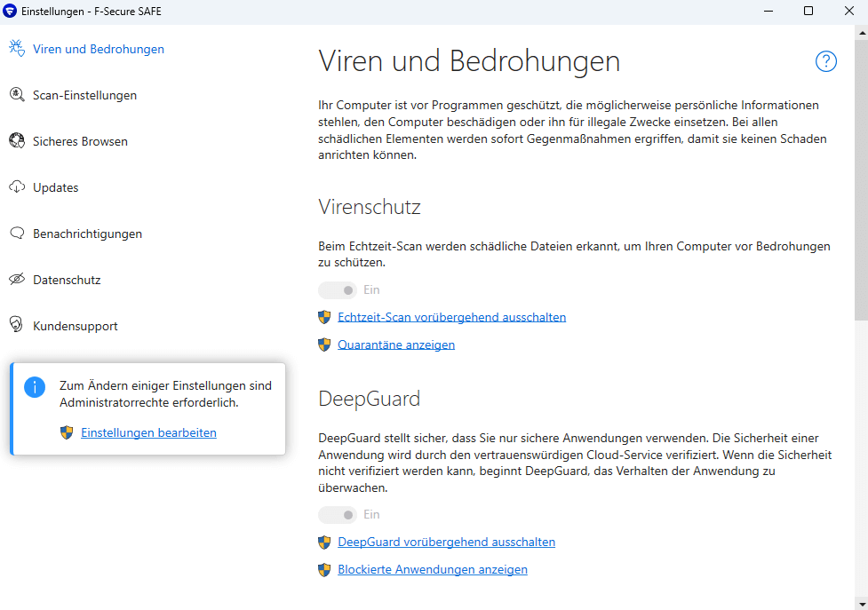
Task: Open help with the question mark icon
Action: pyautogui.click(x=825, y=61)
